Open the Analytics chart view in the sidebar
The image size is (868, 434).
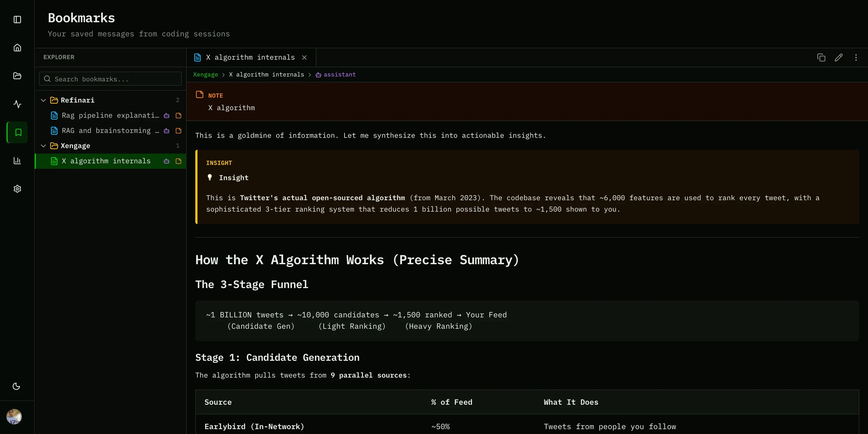(x=17, y=161)
